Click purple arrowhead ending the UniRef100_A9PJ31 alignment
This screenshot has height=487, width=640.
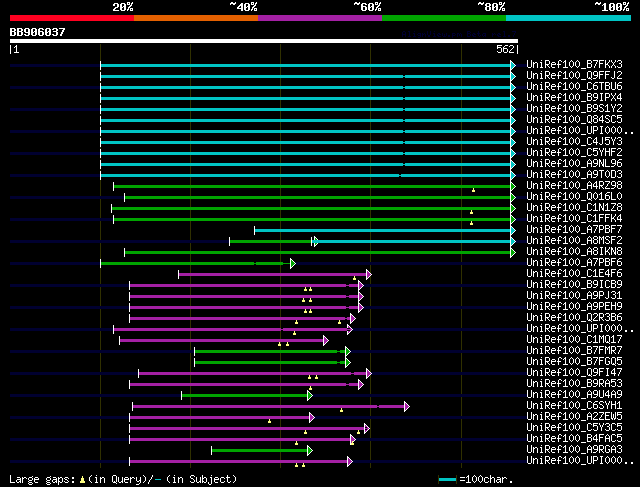point(360,297)
